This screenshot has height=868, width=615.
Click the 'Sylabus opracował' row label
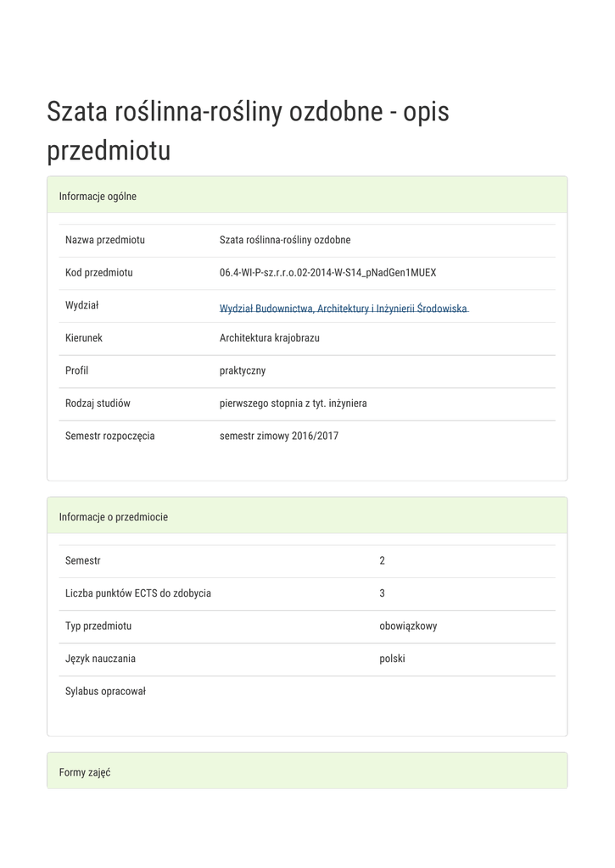(106, 692)
